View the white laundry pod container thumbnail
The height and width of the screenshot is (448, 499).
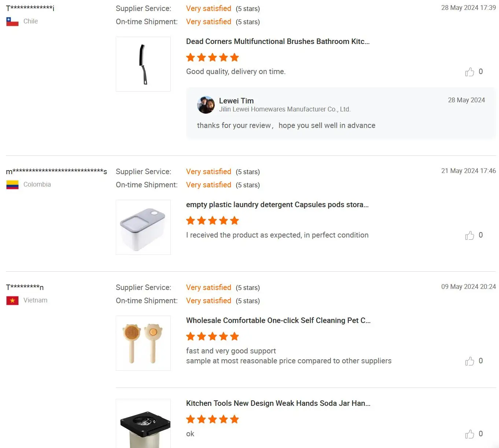143,227
